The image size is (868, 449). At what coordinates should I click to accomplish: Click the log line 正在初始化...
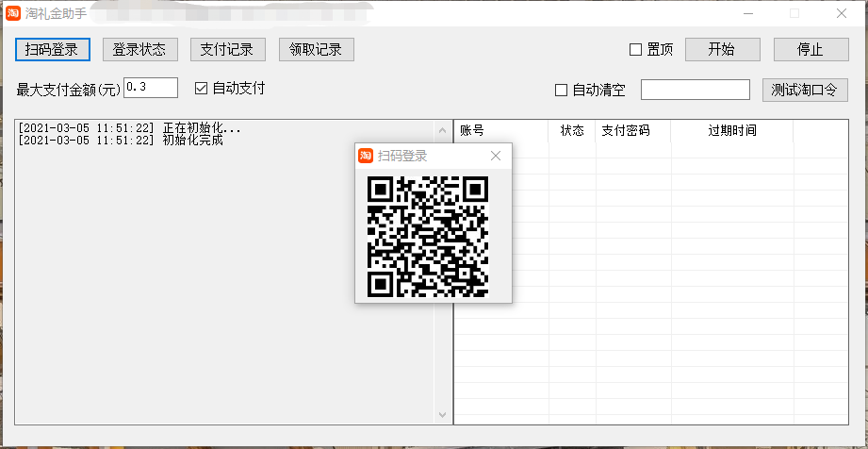129,128
